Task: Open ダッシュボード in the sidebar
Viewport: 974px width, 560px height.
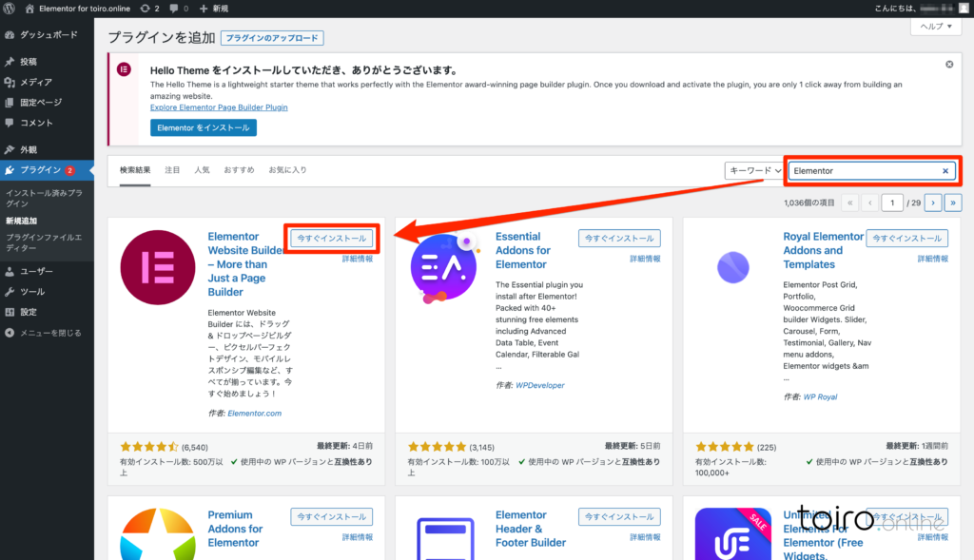Action: click(x=48, y=34)
